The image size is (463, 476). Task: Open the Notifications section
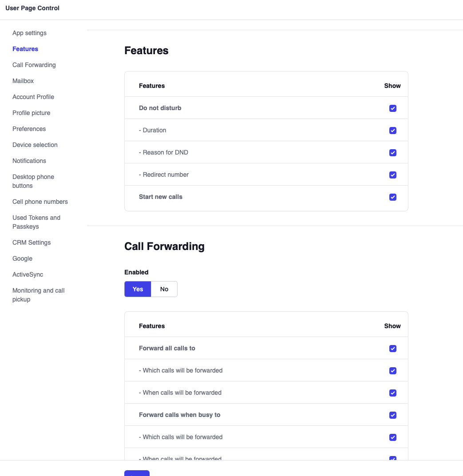pos(29,161)
